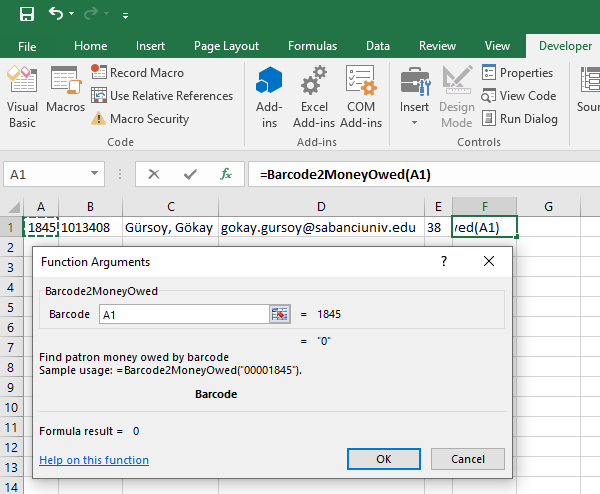Toggle Design Mode
The image size is (600, 494).
[x=457, y=97]
